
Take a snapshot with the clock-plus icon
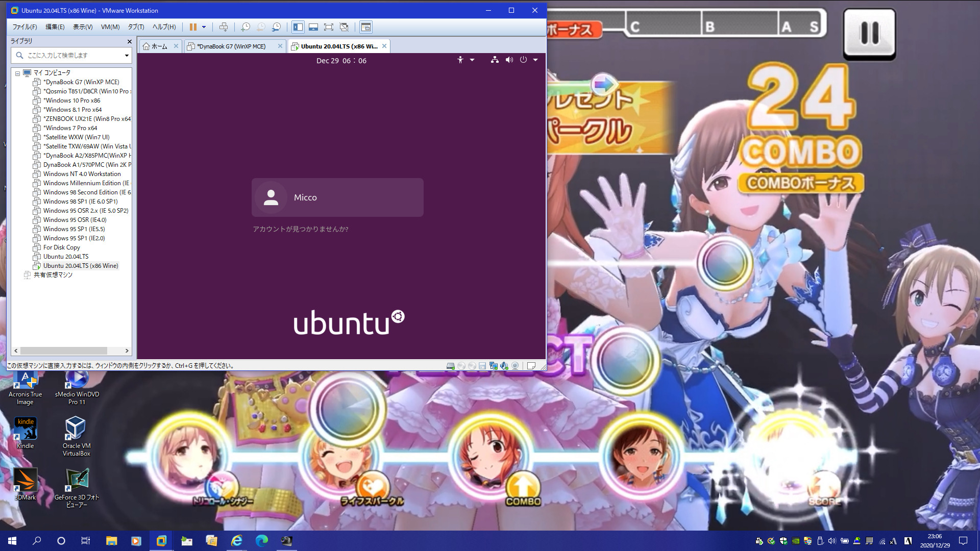coord(246,27)
